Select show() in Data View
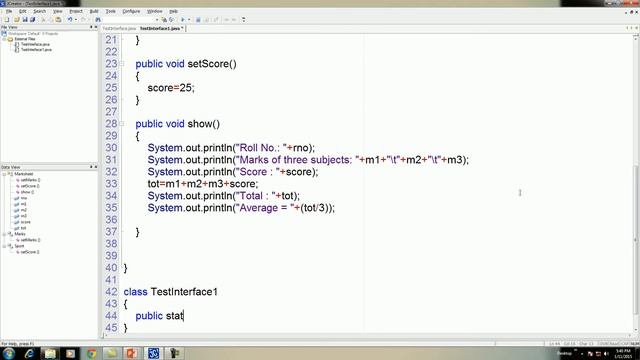Viewport: 640px width, 360px height. click(27, 192)
